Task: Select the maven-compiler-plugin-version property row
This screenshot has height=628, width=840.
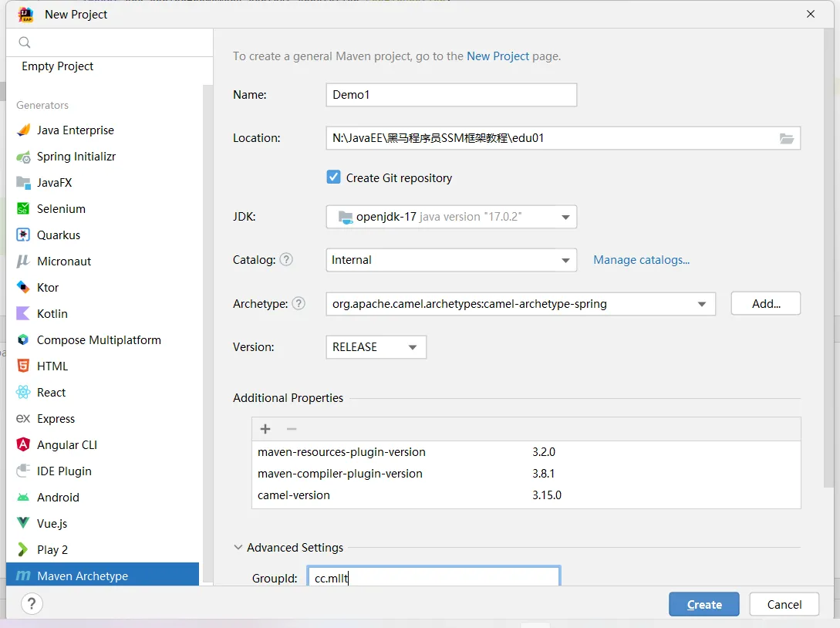Action: (526, 474)
